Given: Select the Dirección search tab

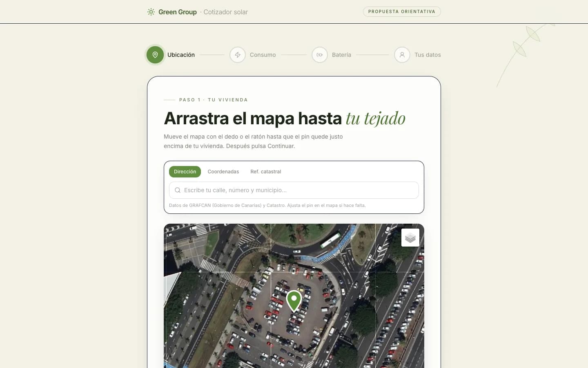Looking at the screenshot, I should click(x=185, y=172).
